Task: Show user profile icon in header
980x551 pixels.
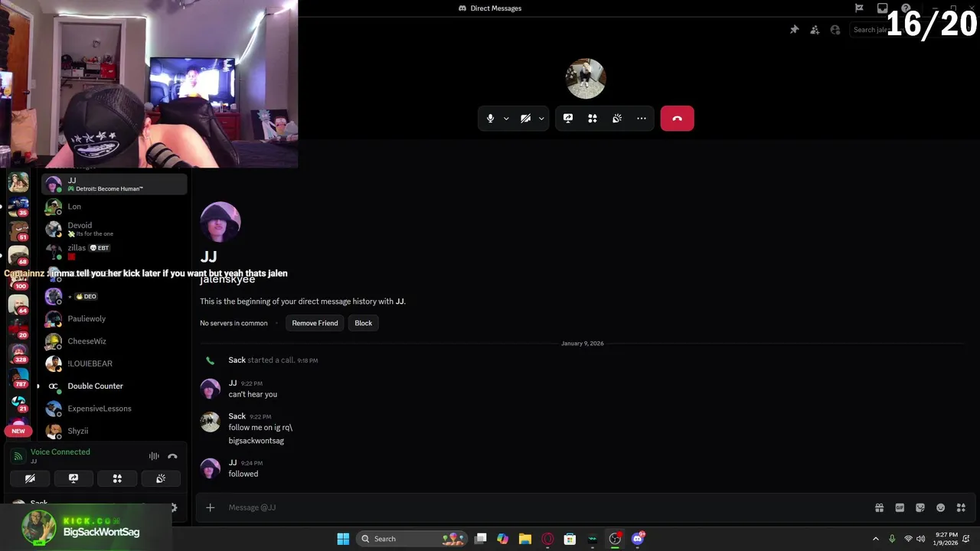Action: click(x=835, y=30)
